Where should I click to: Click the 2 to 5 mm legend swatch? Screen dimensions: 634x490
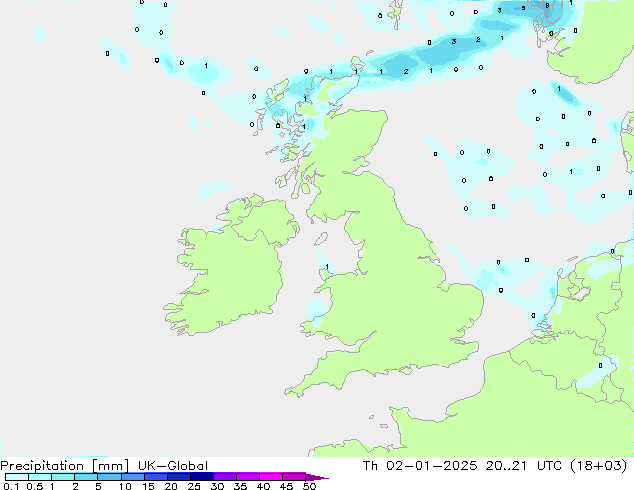click(x=86, y=477)
